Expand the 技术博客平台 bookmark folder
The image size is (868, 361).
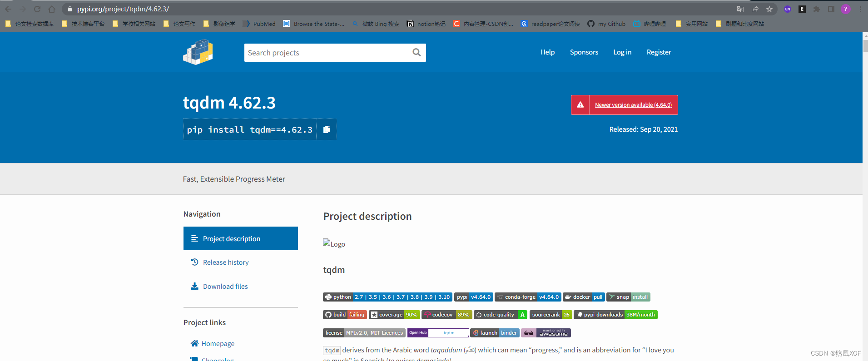(x=83, y=24)
